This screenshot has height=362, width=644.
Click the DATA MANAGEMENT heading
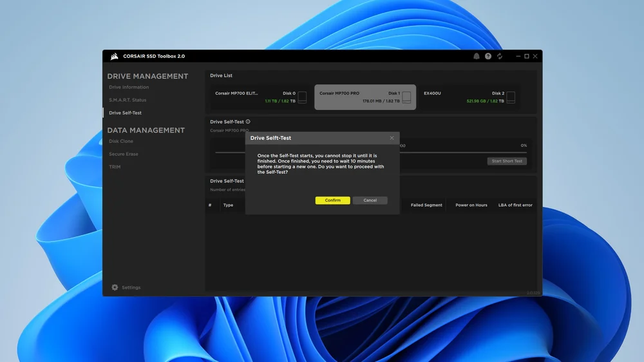tap(146, 130)
